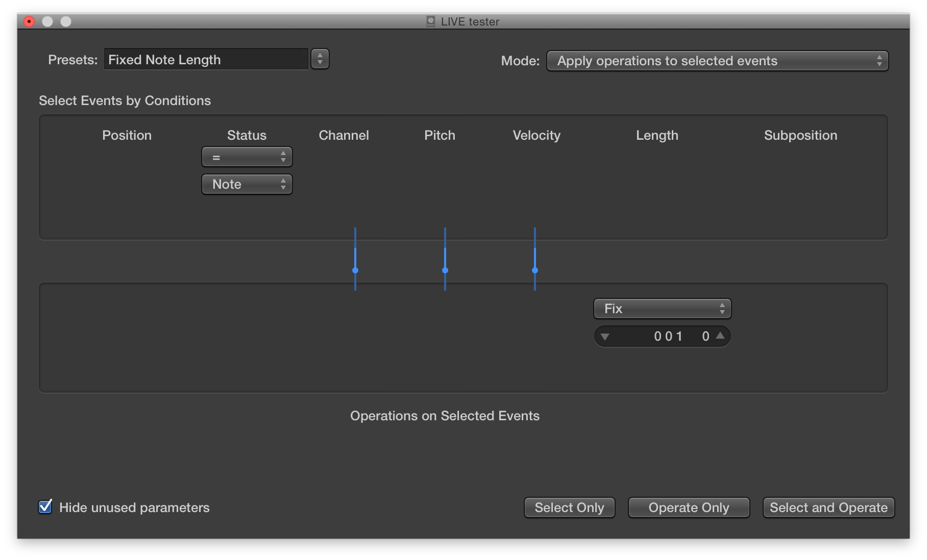The image size is (927, 560).
Task: Open the Fix operation dropdown under Length
Action: click(x=662, y=309)
